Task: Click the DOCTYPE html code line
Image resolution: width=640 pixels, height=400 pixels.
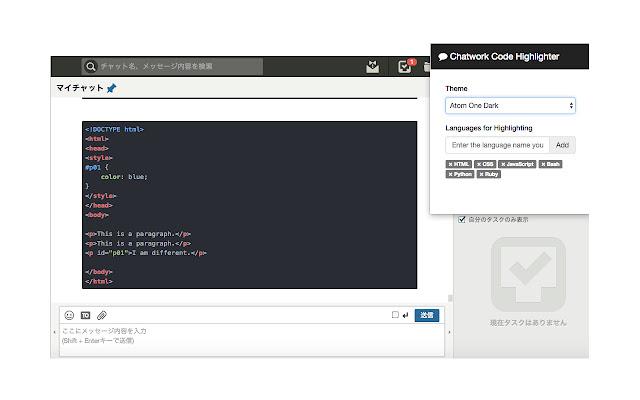Action: pos(114,129)
